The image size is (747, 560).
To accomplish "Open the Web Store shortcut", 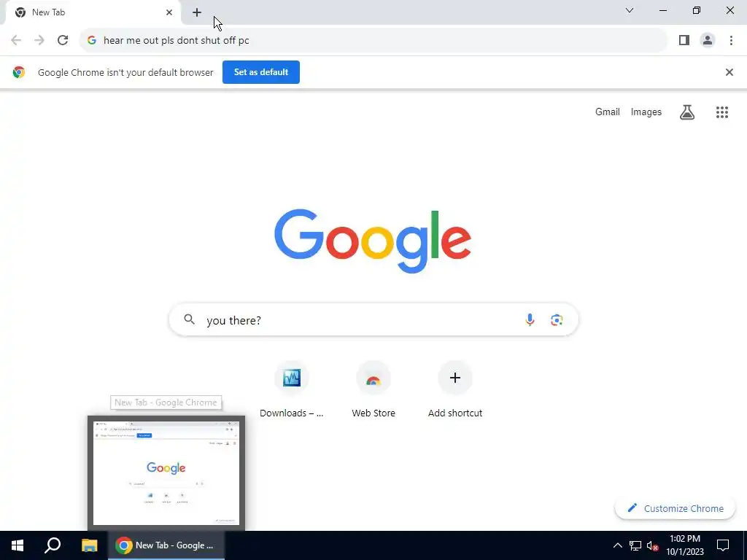I will pyautogui.click(x=373, y=390).
